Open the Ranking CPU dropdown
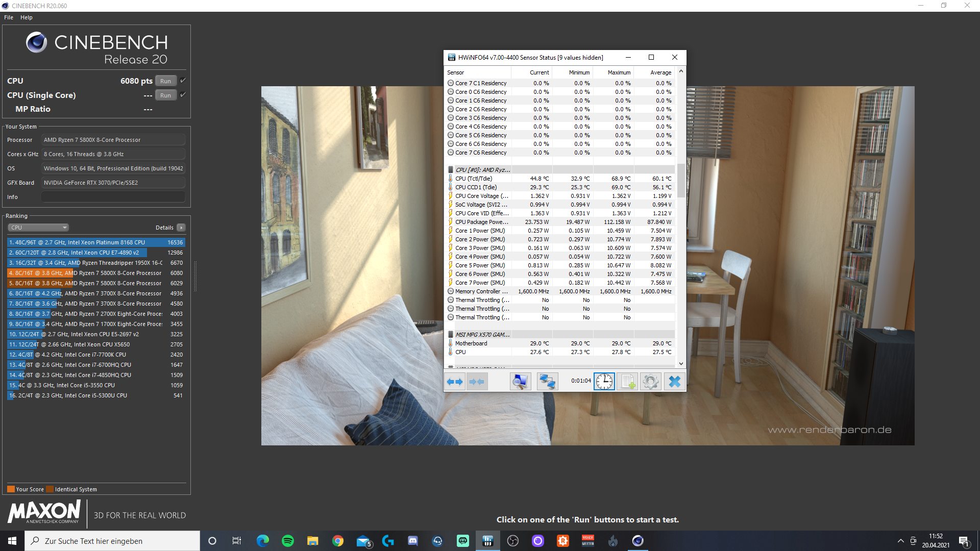This screenshot has height=551, width=980. (38, 228)
